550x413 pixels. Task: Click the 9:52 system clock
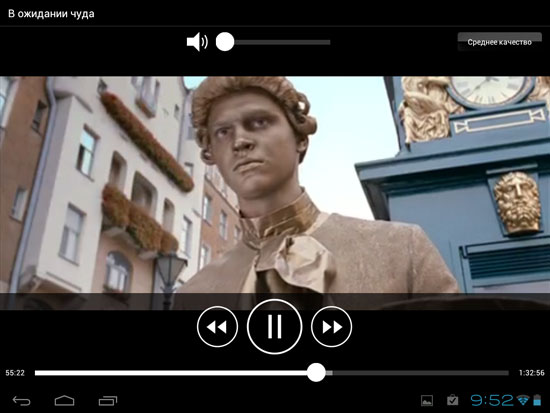492,400
